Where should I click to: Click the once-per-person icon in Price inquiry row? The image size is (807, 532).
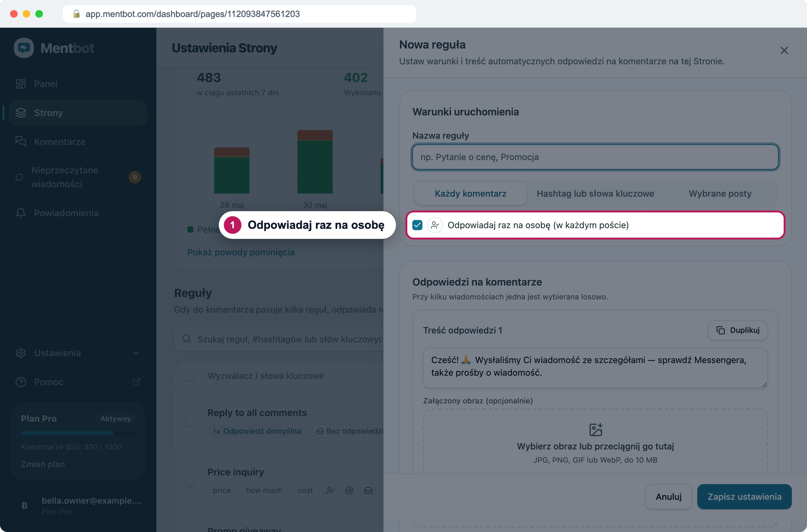tap(330, 490)
